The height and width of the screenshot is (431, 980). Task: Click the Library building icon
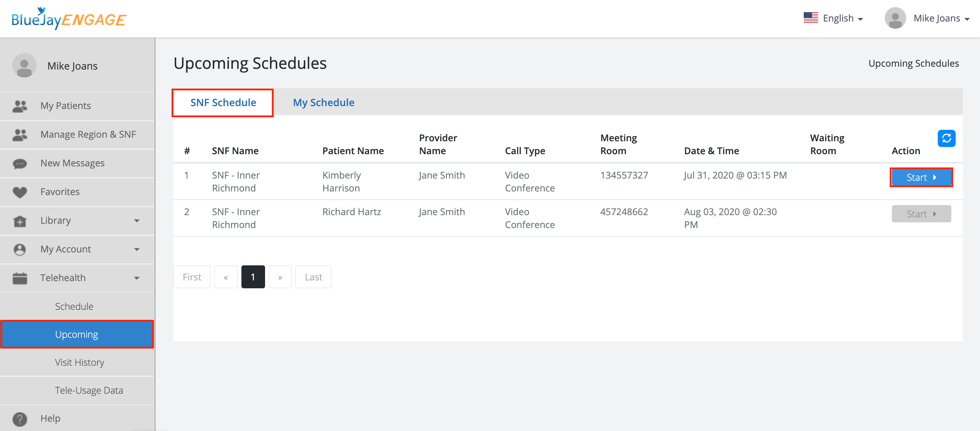point(20,221)
